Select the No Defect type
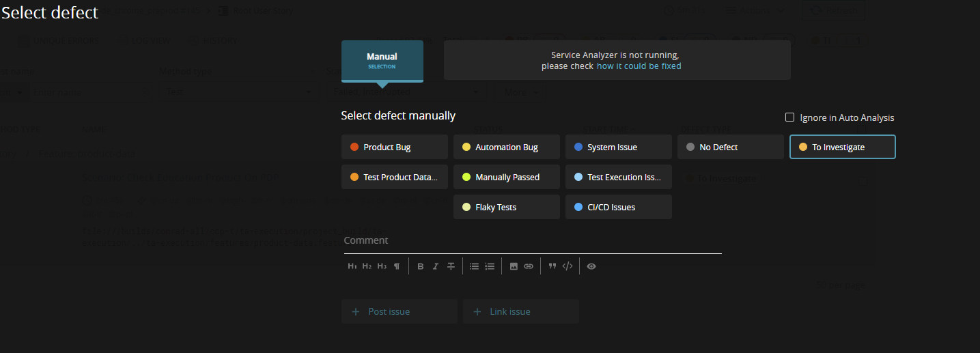The width and height of the screenshot is (980, 353). [731, 147]
